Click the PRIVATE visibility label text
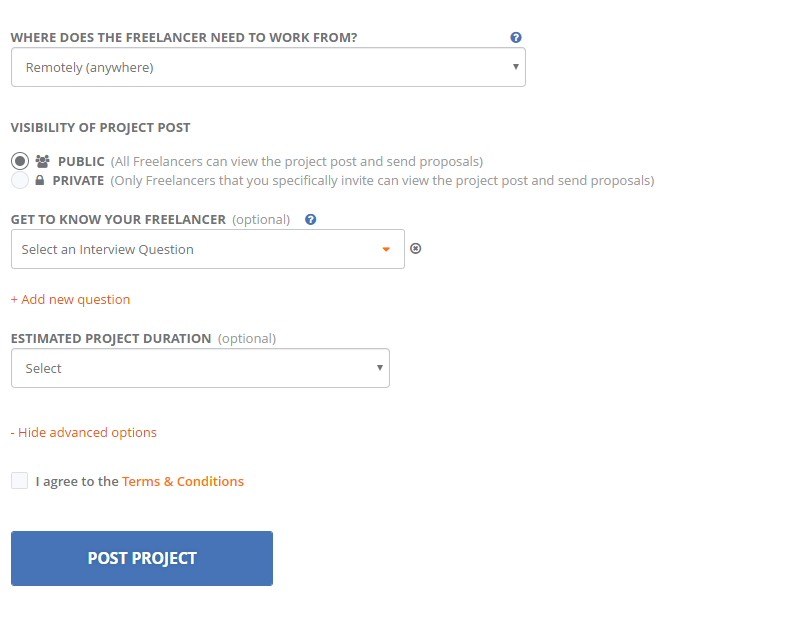The width and height of the screenshot is (801, 617). pos(78,180)
